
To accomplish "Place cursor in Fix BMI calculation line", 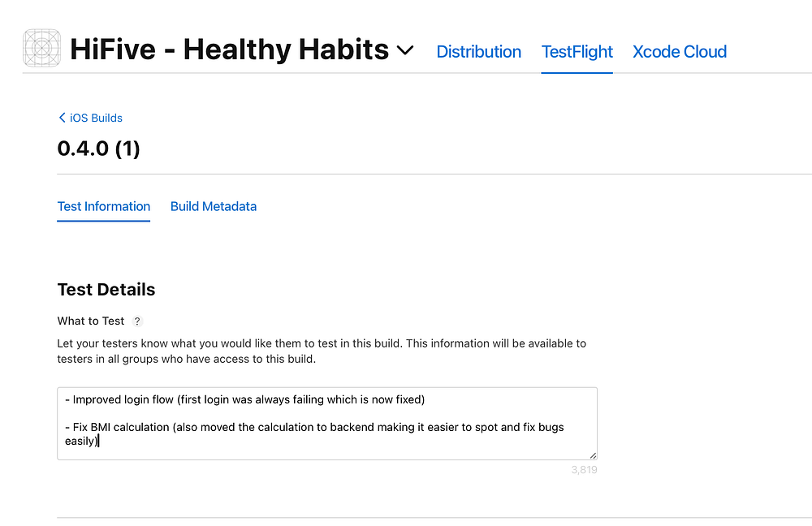I will click(317, 427).
